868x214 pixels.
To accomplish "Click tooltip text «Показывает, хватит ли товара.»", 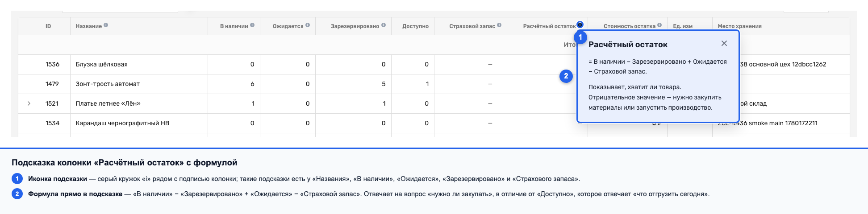I will point(635,87).
